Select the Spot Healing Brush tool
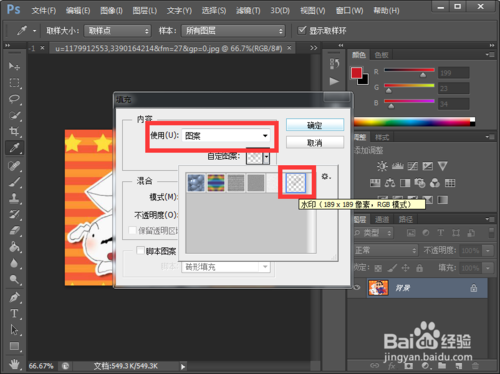 [x=14, y=166]
